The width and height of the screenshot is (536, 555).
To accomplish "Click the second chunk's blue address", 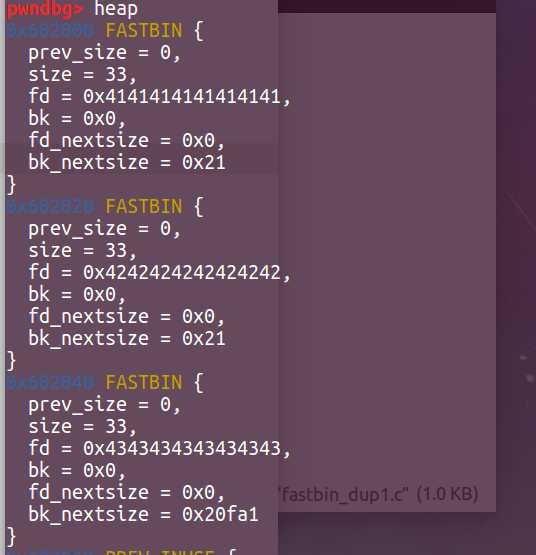I will 50,206.
